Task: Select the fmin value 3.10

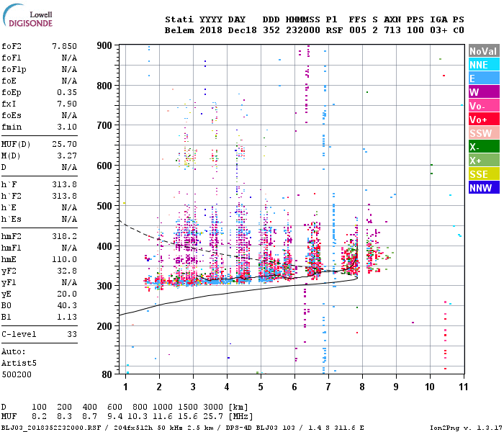Action: point(67,127)
